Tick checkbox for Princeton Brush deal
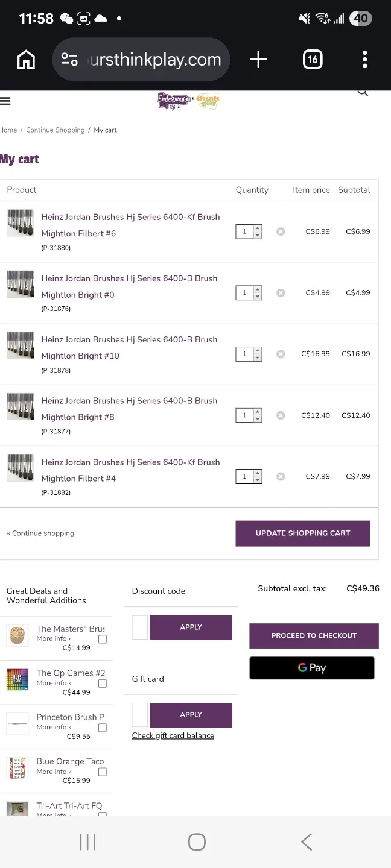The image size is (391, 868). click(103, 728)
